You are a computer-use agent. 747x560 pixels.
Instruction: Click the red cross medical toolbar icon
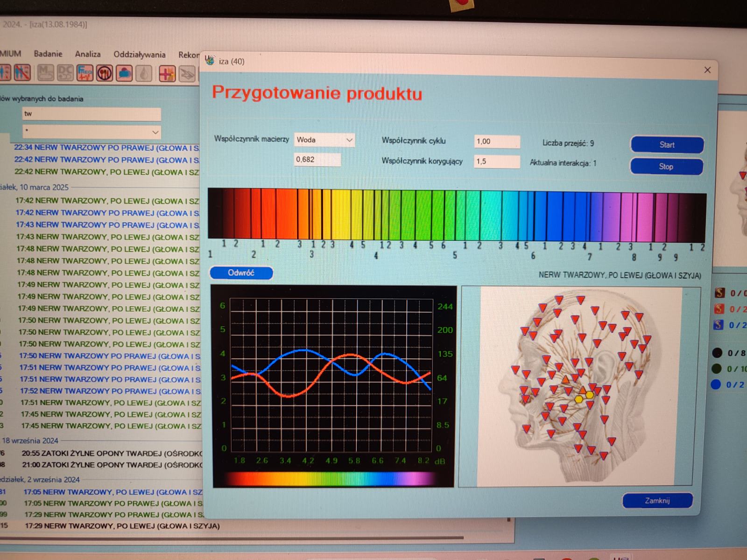(167, 74)
